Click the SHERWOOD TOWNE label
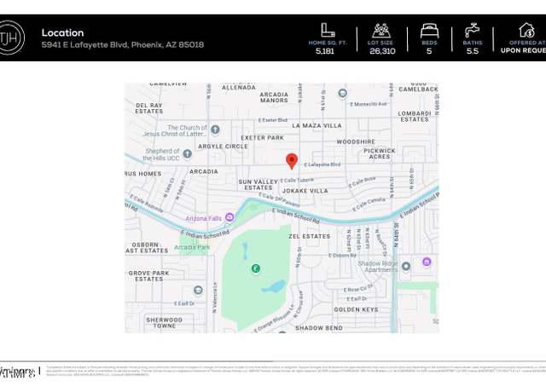Screen dimensions: 546x392 [165, 323]
